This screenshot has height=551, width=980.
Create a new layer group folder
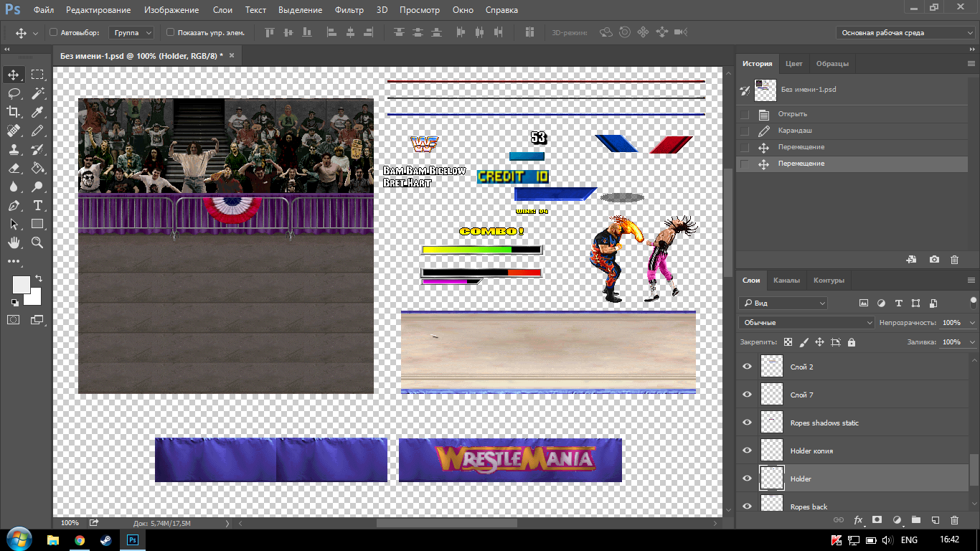pos(916,519)
